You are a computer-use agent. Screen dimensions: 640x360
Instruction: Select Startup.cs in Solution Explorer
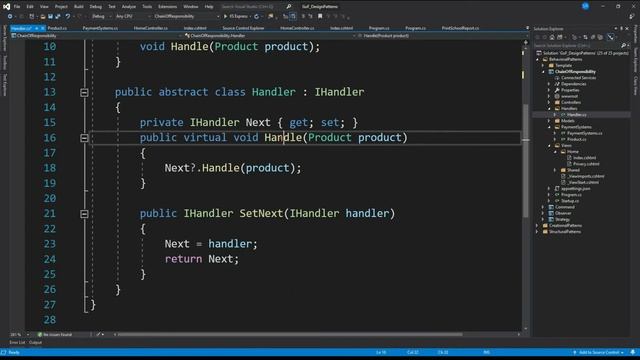[569, 201]
